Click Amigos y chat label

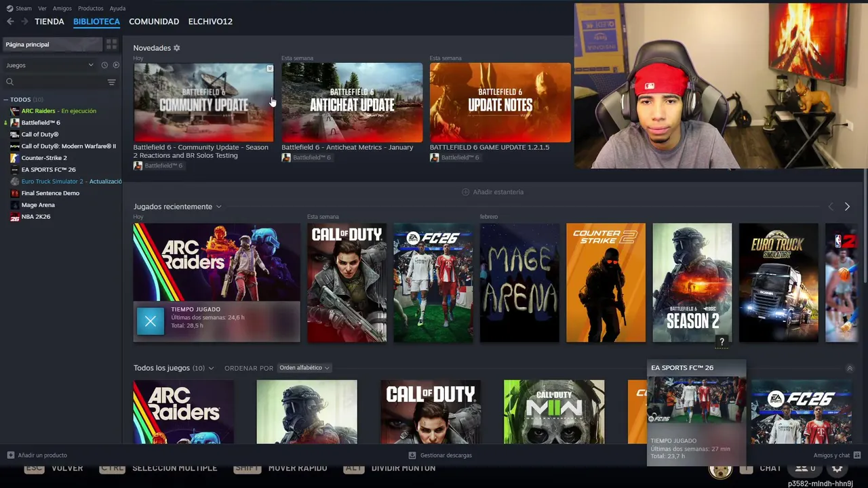point(831,455)
